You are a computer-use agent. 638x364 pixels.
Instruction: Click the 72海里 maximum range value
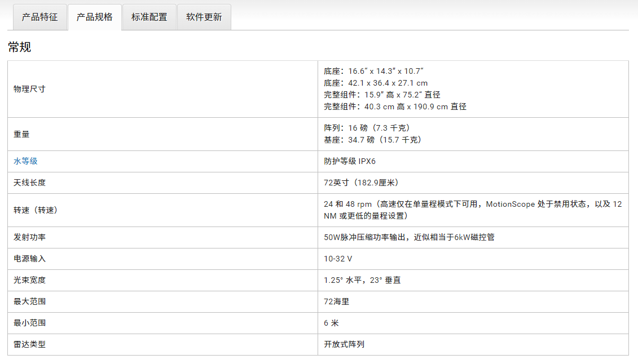pyautogui.click(x=336, y=301)
